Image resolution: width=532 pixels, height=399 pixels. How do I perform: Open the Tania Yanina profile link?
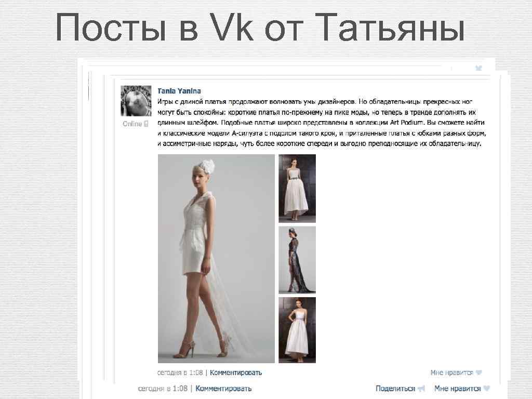click(x=179, y=91)
